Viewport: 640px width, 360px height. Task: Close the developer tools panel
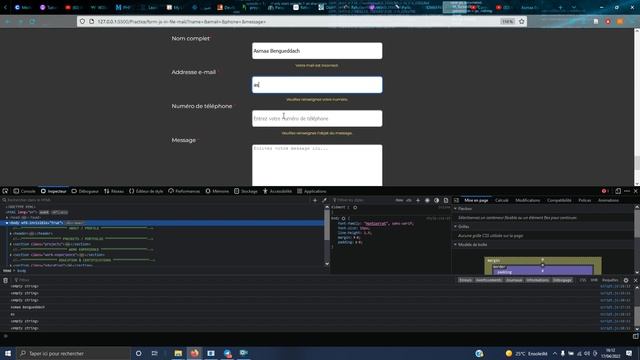coord(636,191)
